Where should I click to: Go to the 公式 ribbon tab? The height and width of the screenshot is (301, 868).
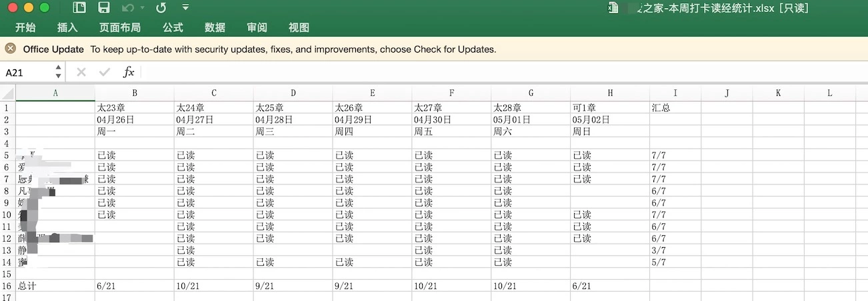point(173,27)
